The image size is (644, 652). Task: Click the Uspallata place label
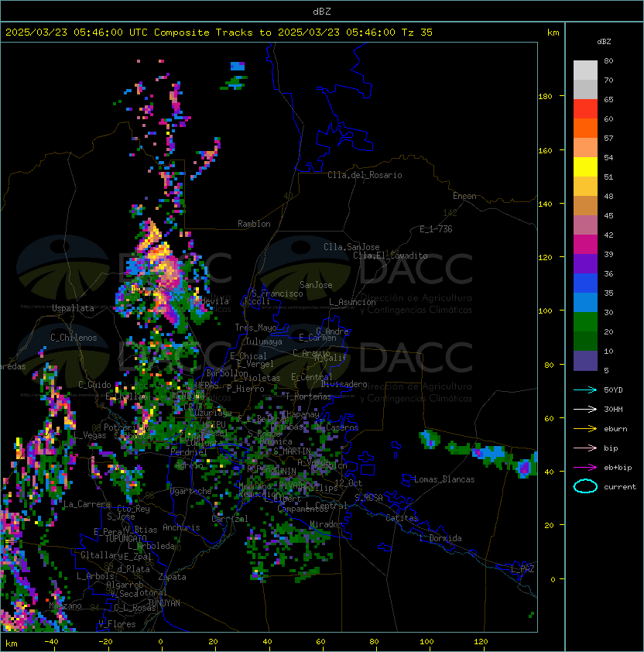(74, 308)
